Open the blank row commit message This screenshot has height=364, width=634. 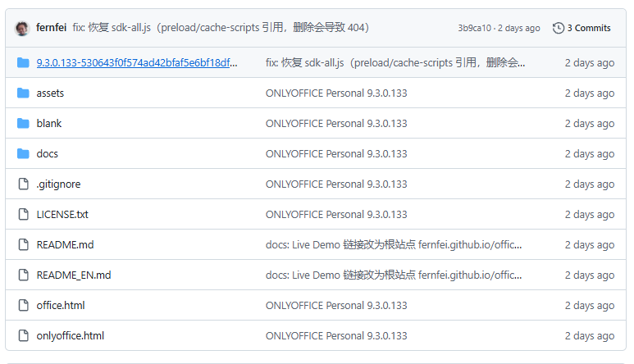(336, 123)
